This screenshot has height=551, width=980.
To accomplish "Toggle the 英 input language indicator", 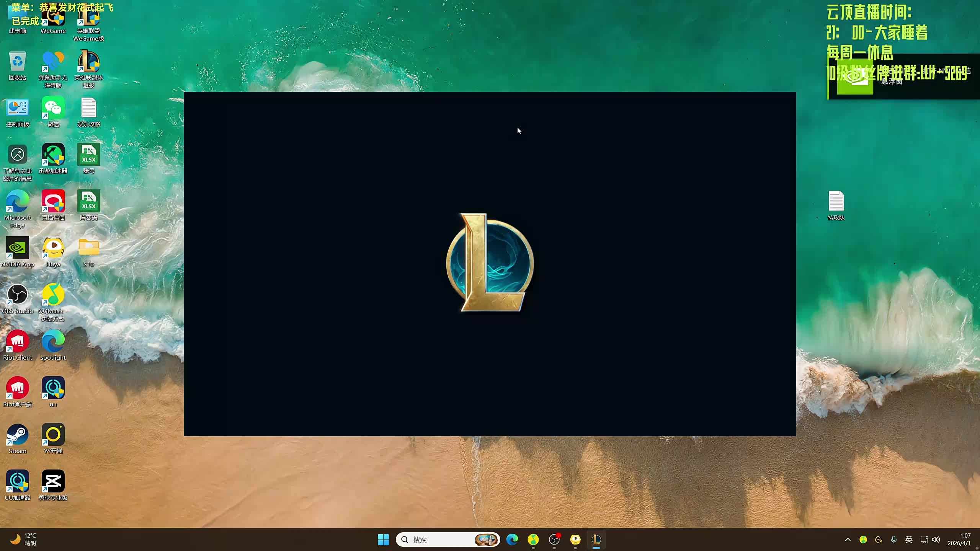I will pos(908,540).
